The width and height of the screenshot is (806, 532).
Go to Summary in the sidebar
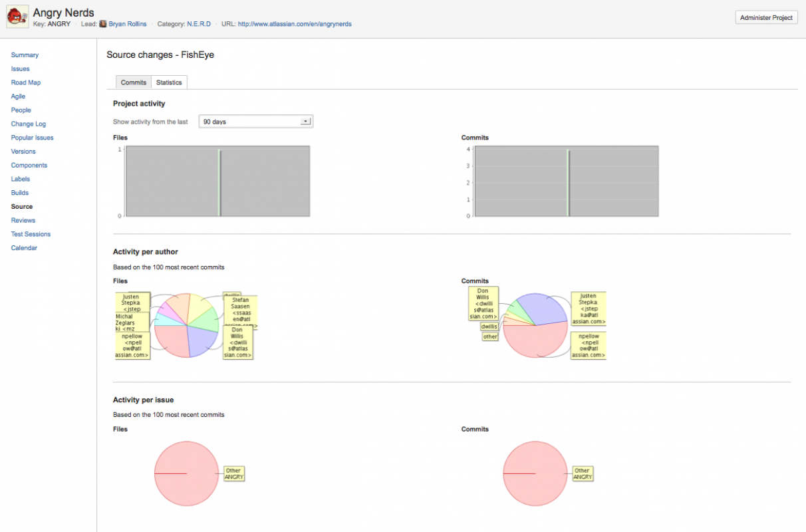(25, 55)
